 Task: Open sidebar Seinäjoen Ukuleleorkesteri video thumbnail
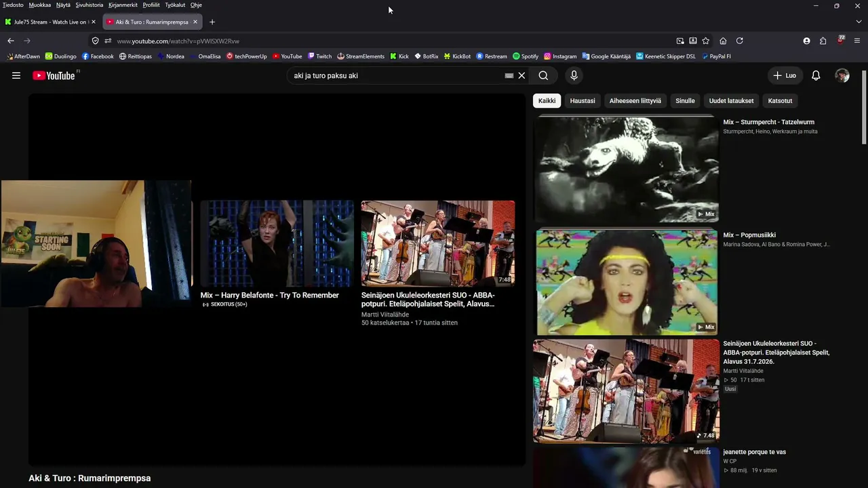[626, 391]
